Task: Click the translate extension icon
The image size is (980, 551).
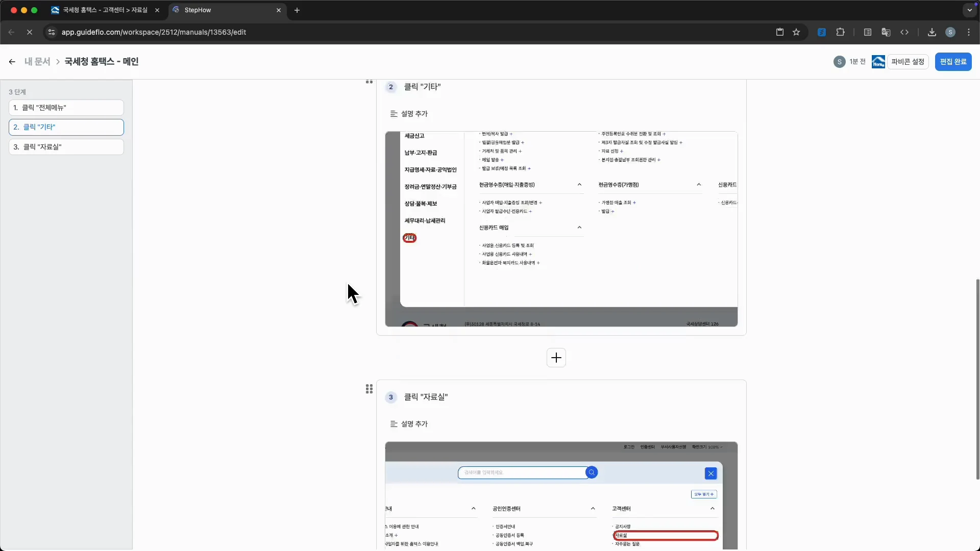Action: tap(886, 32)
